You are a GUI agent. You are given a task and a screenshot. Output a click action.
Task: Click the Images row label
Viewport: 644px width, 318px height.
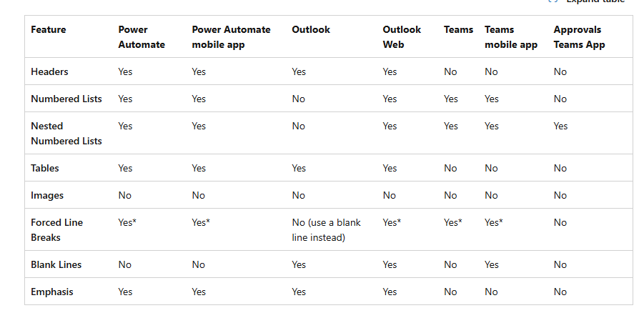(x=47, y=196)
